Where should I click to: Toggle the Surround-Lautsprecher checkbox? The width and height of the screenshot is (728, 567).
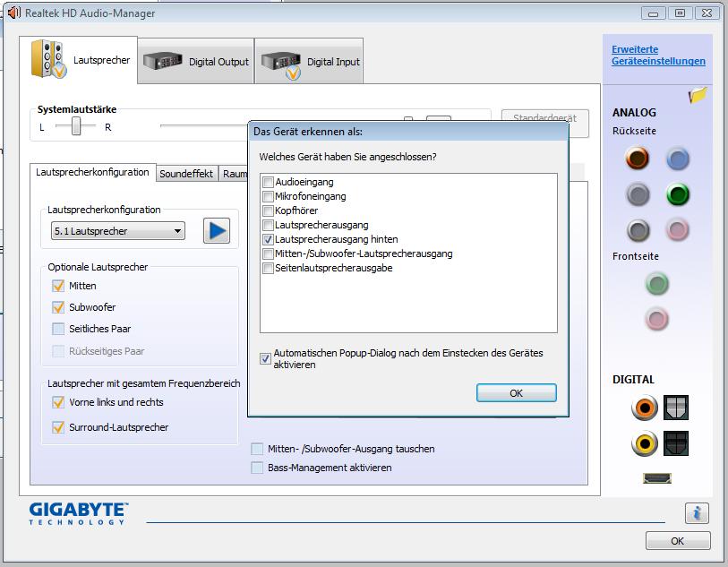[x=58, y=427]
